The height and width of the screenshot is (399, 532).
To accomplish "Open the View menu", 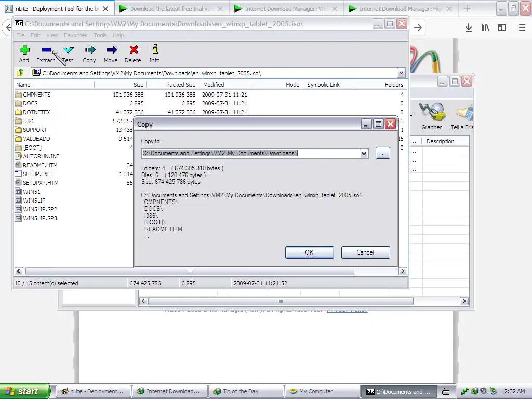I will tap(52, 35).
